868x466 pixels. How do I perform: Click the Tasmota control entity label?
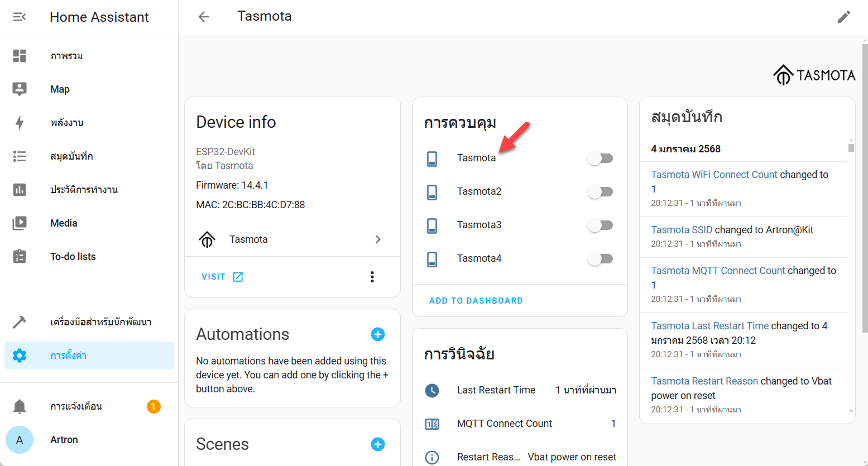point(476,158)
